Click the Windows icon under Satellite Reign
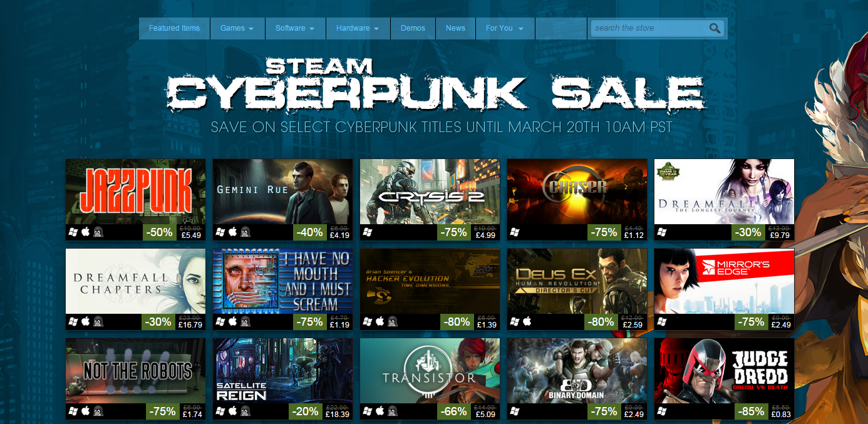Viewport: 868px width, 424px height. click(220, 411)
